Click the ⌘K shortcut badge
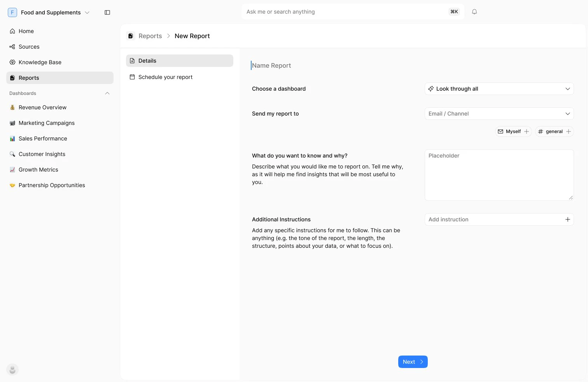Screen dimensions: 588x382 [x=454, y=12]
